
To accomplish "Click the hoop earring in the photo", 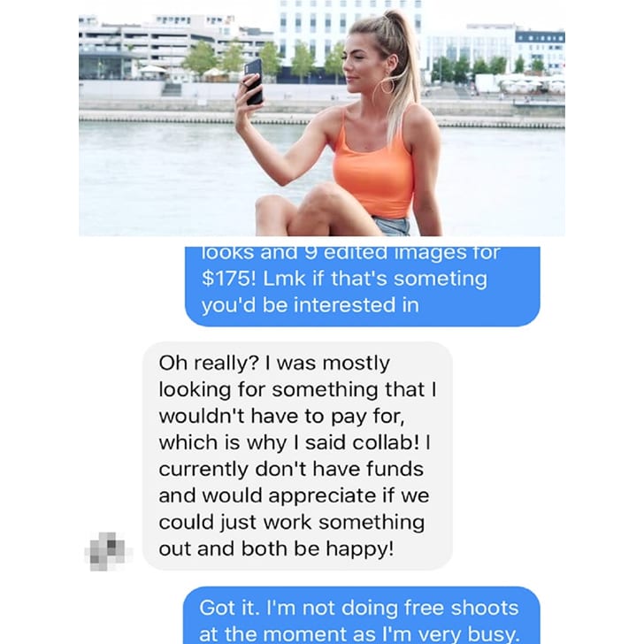I will (386, 85).
